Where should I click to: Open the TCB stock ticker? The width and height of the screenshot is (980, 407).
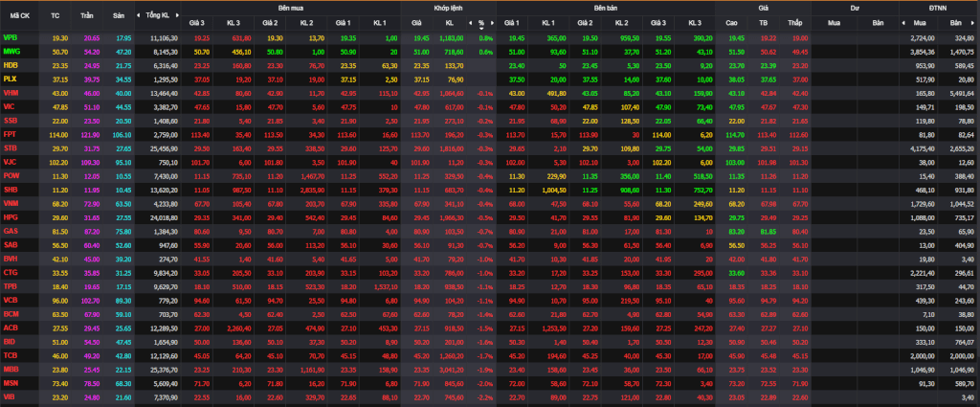10,354
